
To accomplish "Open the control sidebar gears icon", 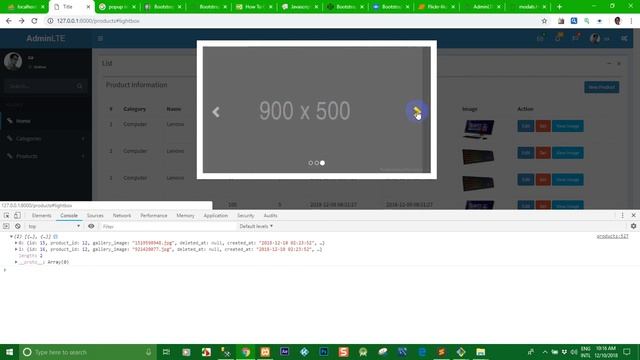I will (x=624, y=38).
